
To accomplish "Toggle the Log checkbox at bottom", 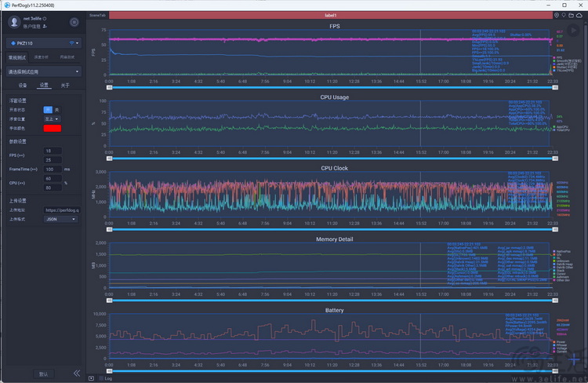I will tap(101, 378).
